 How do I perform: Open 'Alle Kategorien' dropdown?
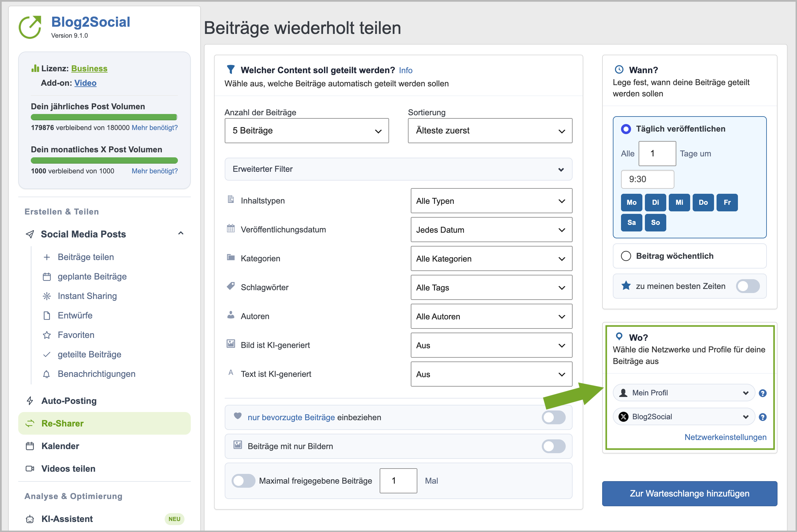tap(492, 258)
